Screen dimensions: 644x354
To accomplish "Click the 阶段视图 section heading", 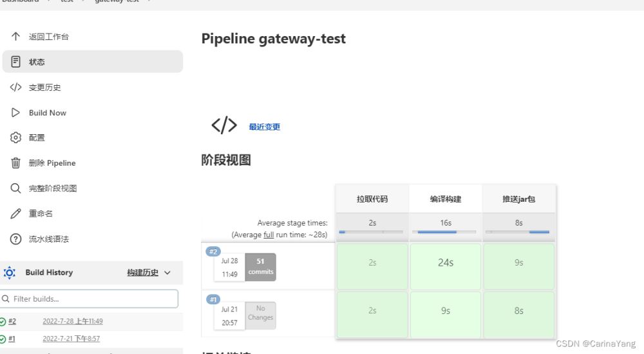I will tap(226, 160).
